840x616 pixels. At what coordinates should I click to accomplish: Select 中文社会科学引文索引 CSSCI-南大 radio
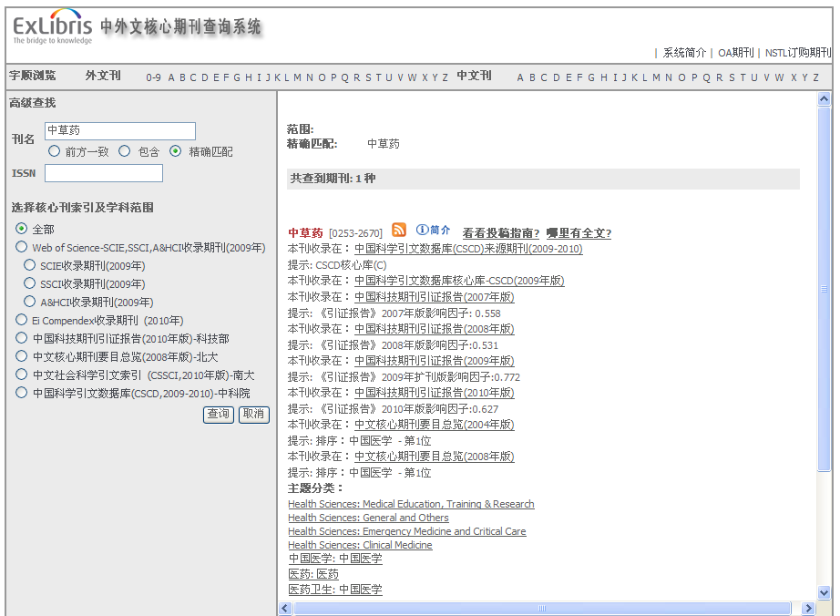[22, 375]
